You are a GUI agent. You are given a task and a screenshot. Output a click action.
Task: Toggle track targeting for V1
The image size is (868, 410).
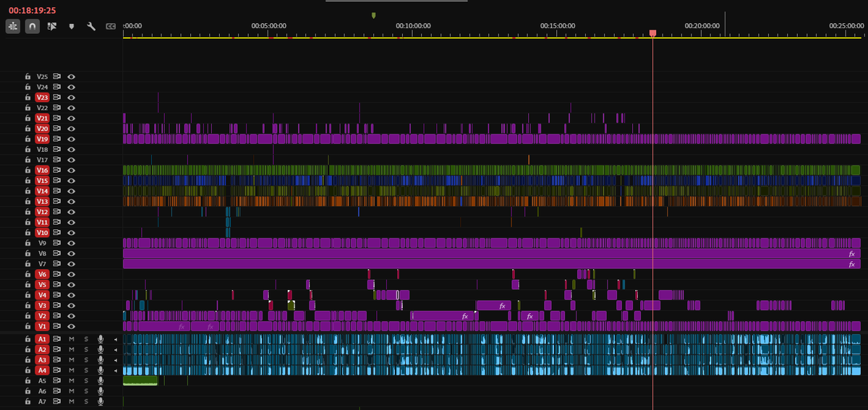pos(42,326)
